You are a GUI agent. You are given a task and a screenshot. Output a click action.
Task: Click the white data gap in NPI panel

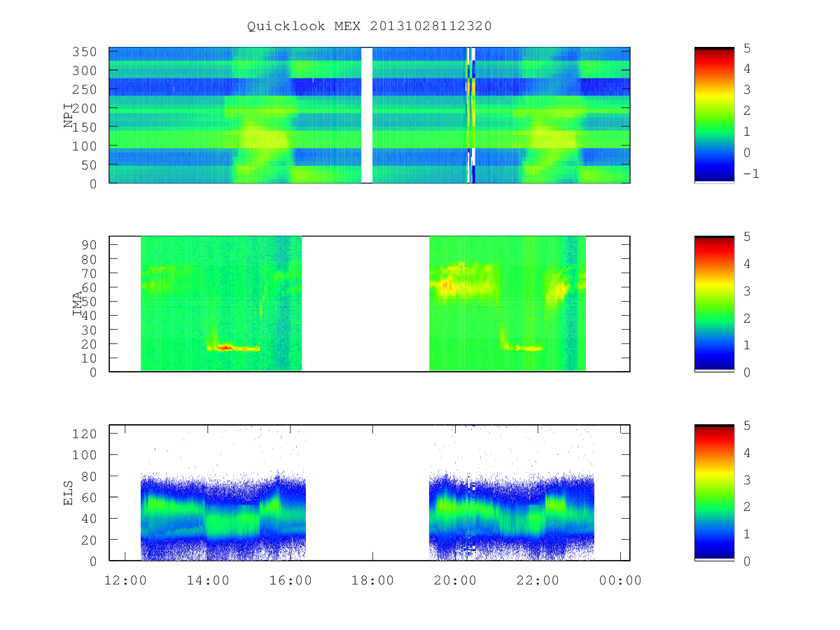[367, 115]
